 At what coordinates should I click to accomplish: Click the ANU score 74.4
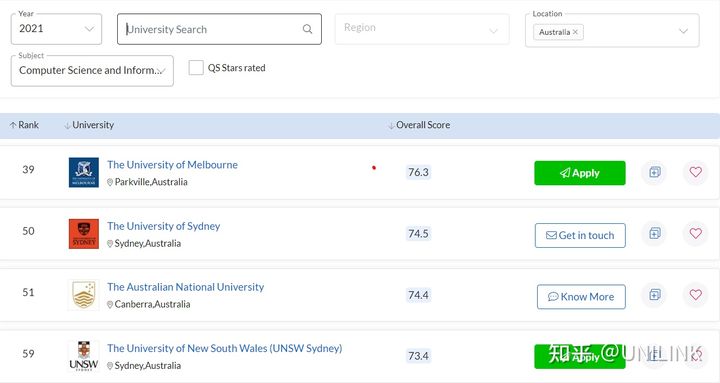pyautogui.click(x=418, y=295)
